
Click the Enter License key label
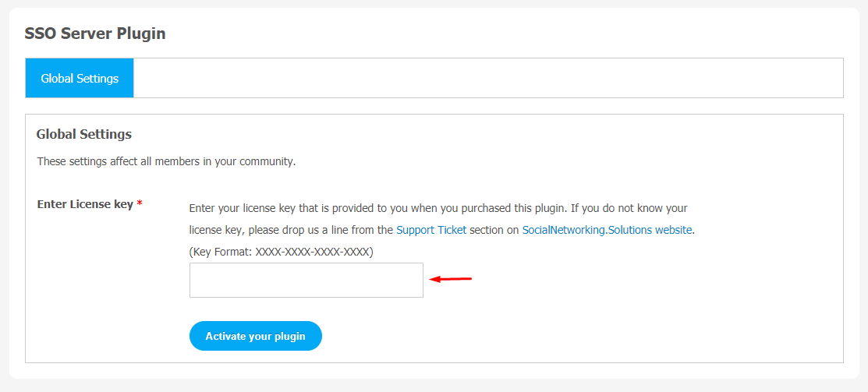point(85,204)
